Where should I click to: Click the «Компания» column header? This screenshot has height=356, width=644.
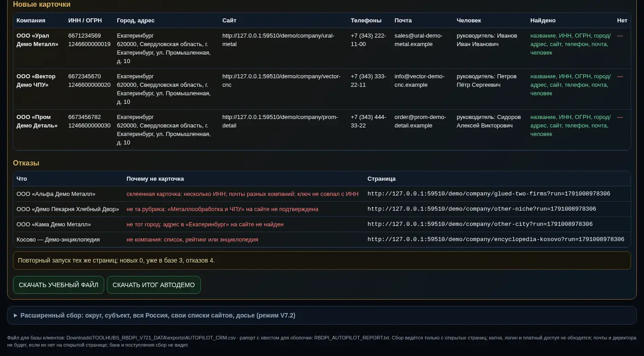[31, 20]
